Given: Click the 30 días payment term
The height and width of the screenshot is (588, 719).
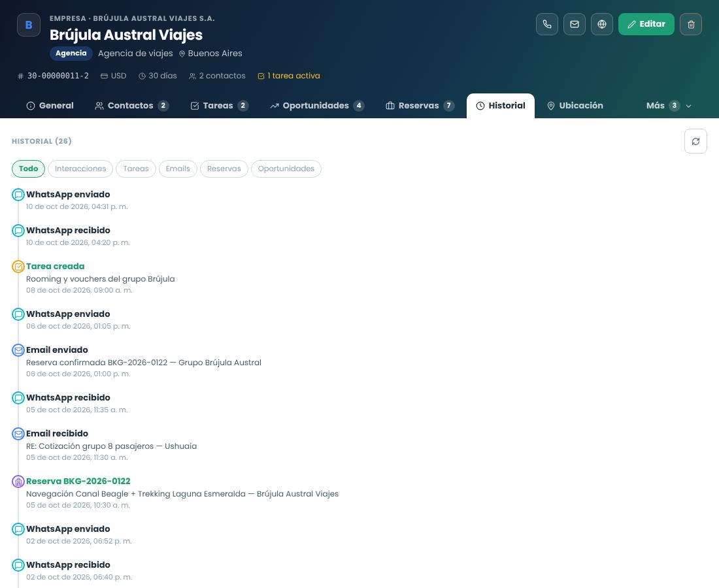Looking at the screenshot, I should click(x=158, y=76).
